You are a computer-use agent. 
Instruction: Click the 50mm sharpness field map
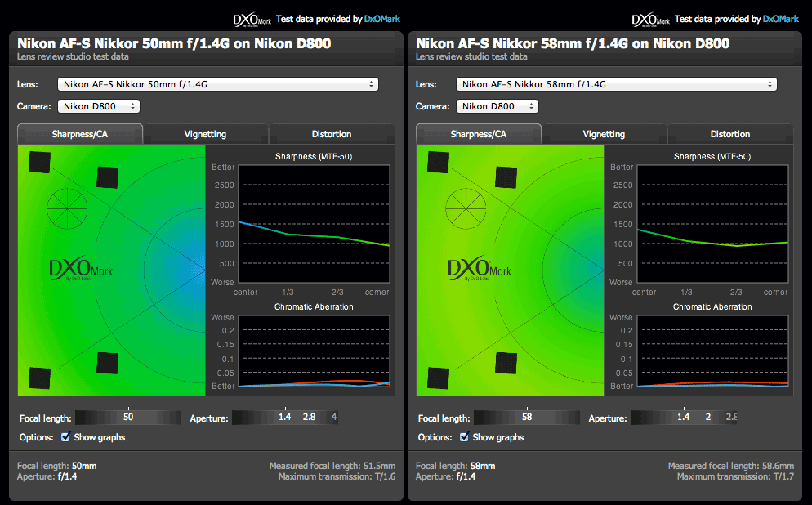point(111,270)
